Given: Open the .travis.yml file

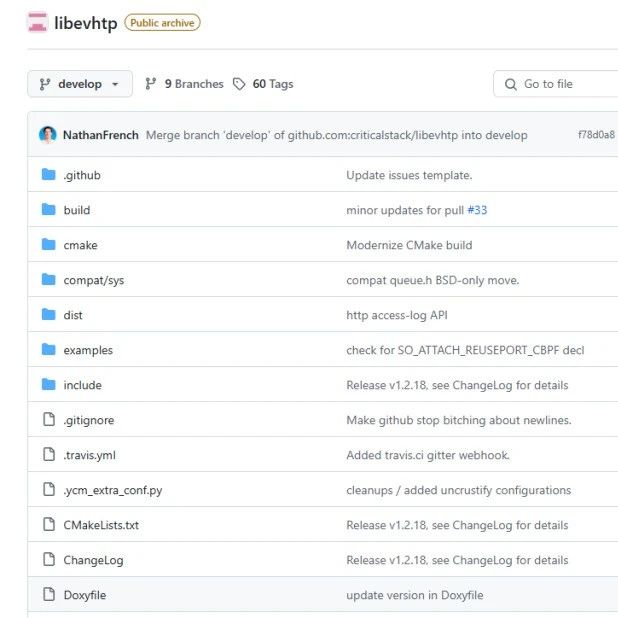Looking at the screenshot, I should coord(90,455).
